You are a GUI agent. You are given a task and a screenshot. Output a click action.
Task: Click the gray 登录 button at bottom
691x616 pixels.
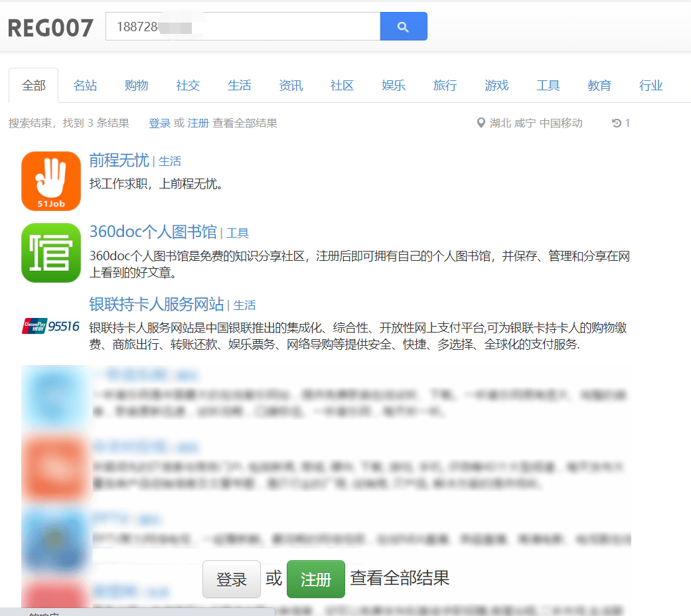[x=232, y=579]
